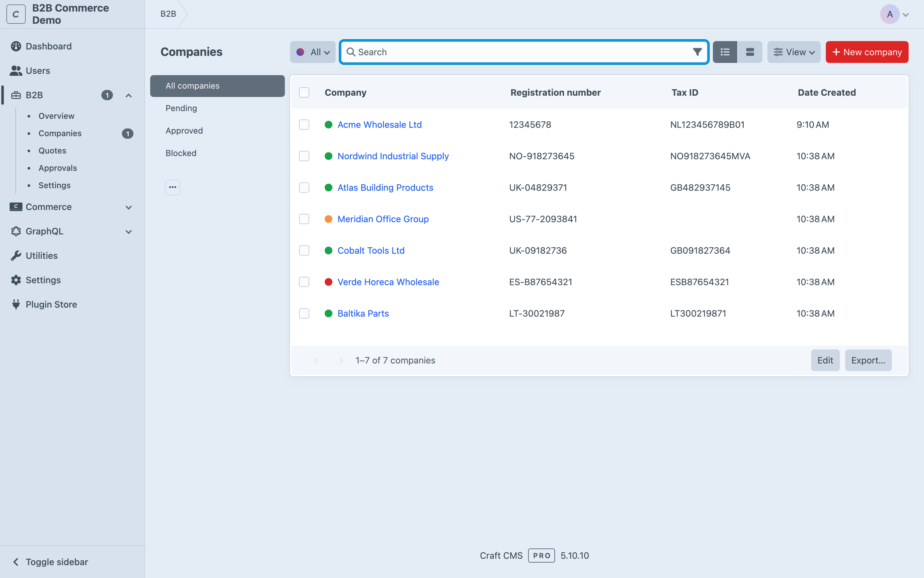Viewport: 924px width, 578px height.
Task: Open Meridian Office Group company
Action: click(x=383, y=219)
